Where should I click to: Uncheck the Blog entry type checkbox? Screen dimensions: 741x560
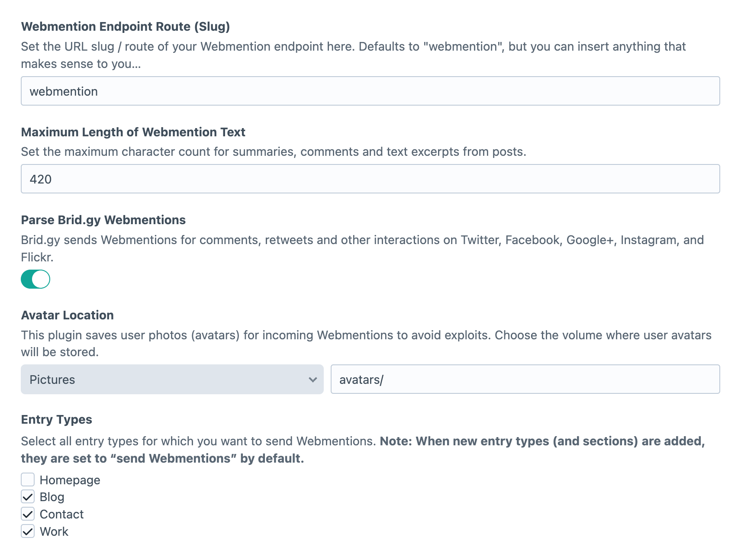pos(28,497)
